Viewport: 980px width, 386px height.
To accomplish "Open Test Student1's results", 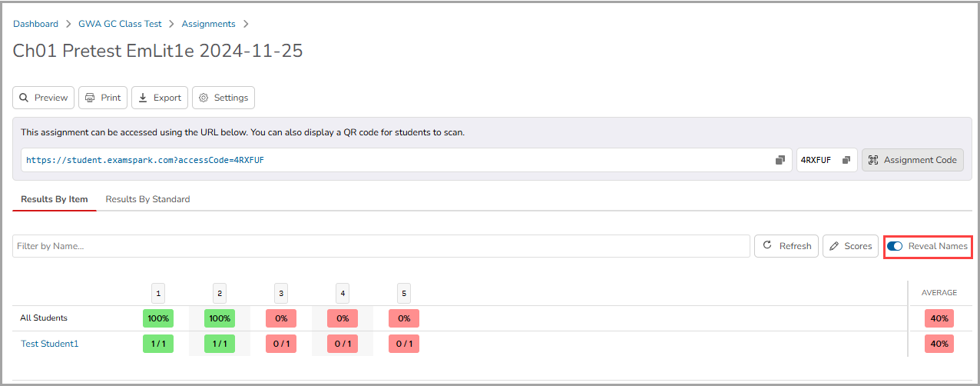I will [49, 344].
